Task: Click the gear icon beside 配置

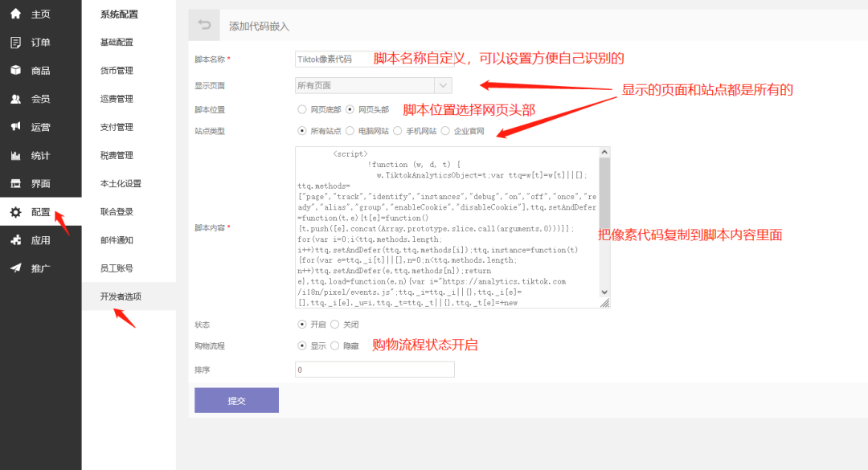Action: [x=15, y=212]
